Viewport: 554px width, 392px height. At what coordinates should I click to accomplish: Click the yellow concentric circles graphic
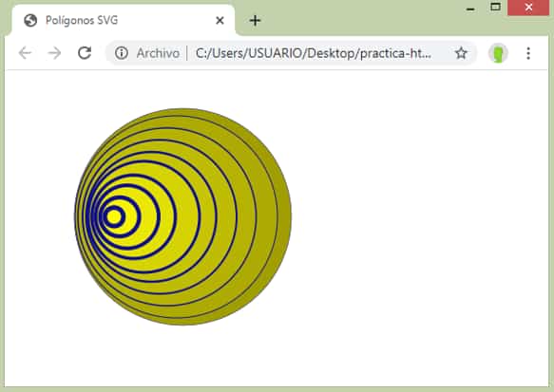[x=182, y=216]
